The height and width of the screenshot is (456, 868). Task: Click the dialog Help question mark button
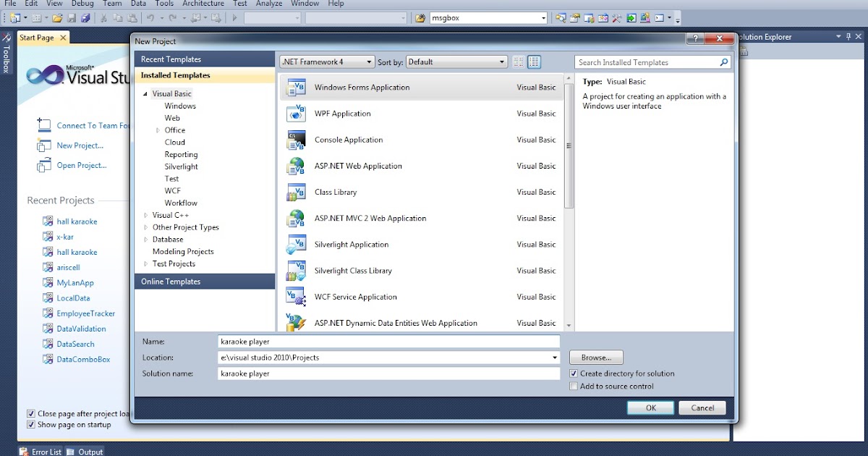[694, 39]
